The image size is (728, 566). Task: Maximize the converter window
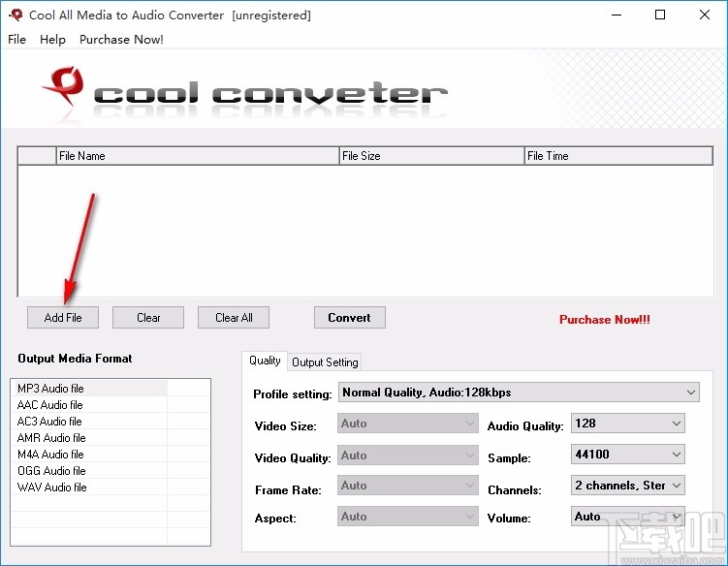(x=660, y=15)
